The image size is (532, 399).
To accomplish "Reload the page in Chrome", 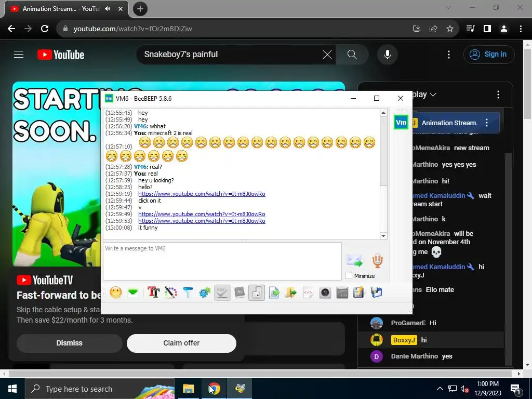I will click(x=45, y=29).
